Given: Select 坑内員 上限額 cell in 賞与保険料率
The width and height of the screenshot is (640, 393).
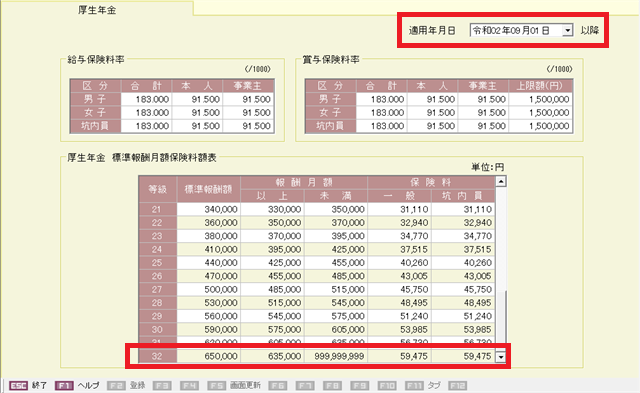Looking at the screenshot, I should [x=541, y=126].
